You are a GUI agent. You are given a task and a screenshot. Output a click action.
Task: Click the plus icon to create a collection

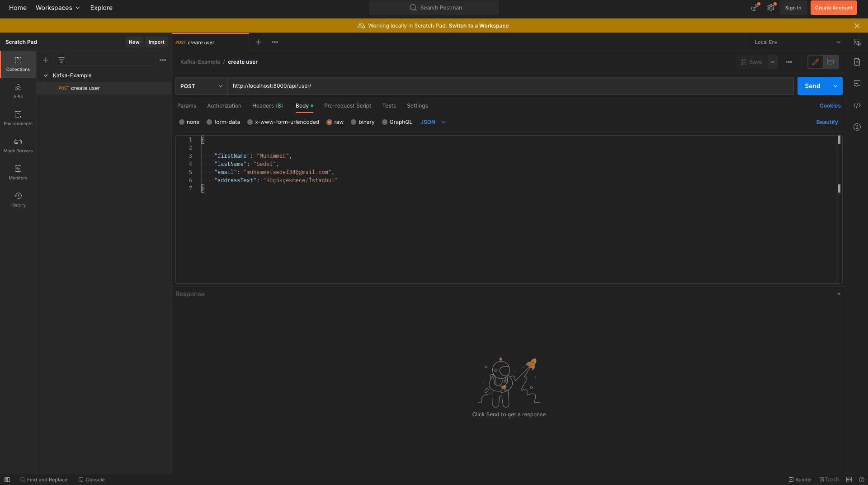(46, 60)
